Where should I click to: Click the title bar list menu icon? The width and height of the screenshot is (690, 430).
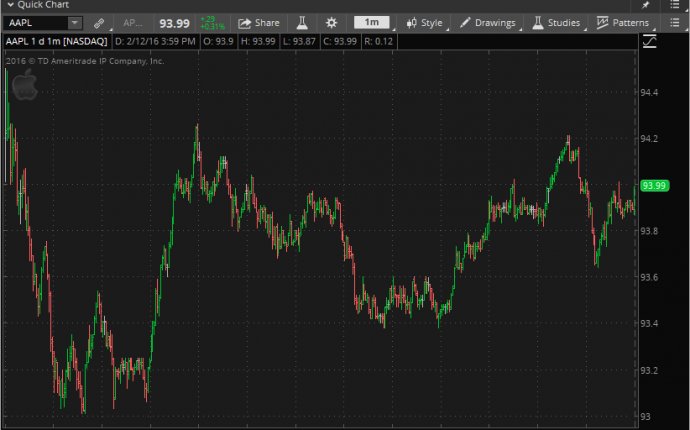(675, 5)
